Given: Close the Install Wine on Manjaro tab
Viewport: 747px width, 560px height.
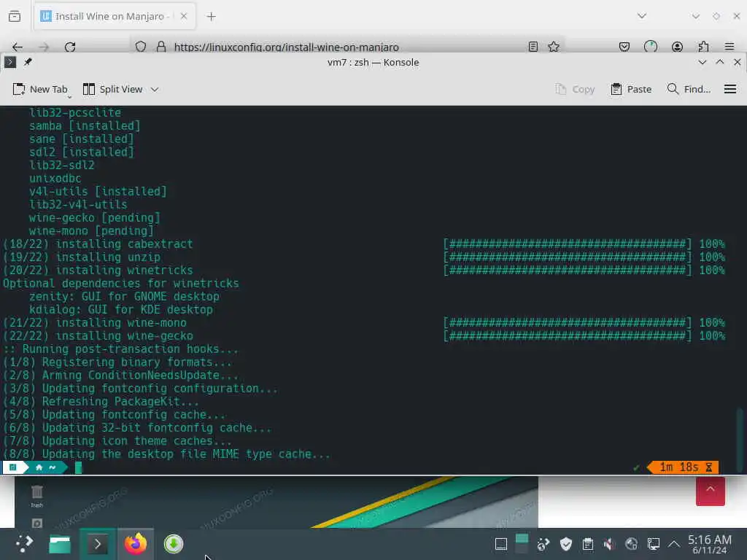Looking at the screenshot, I should 184,16.
